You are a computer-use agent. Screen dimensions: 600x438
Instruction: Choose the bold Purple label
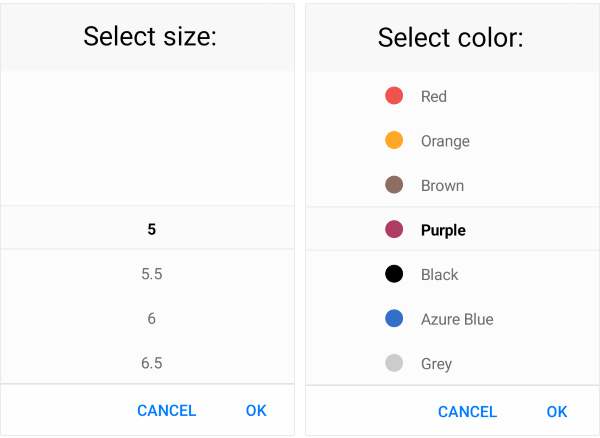(443, 230)
